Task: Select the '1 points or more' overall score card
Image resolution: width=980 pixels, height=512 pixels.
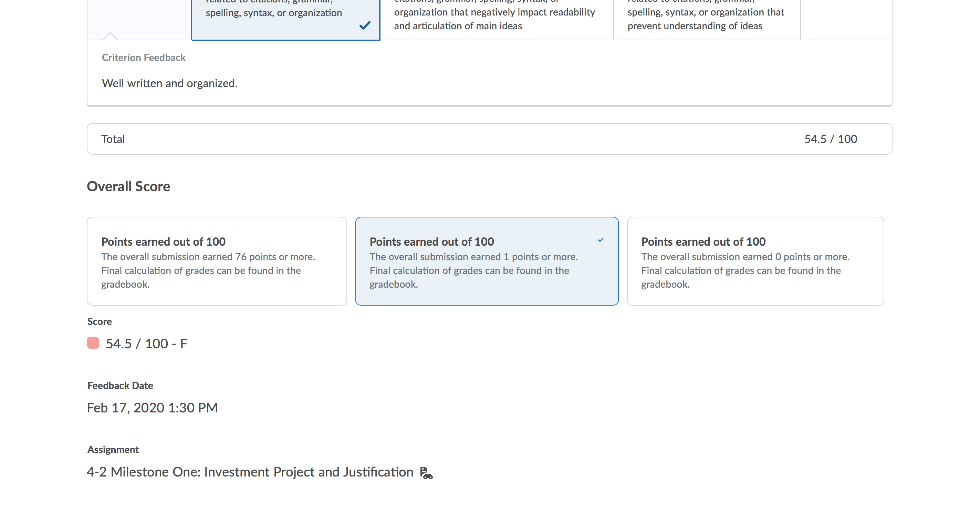Action: [x=487, y=261]
